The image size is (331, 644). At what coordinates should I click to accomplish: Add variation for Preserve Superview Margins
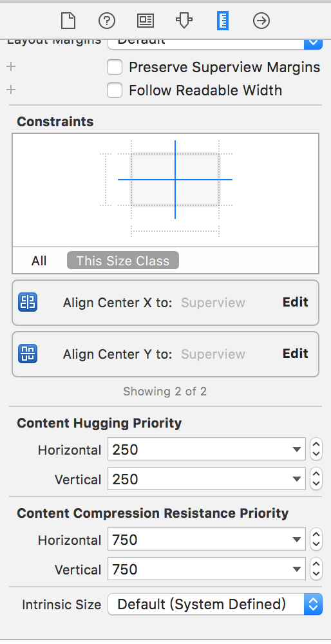[11, 66]
